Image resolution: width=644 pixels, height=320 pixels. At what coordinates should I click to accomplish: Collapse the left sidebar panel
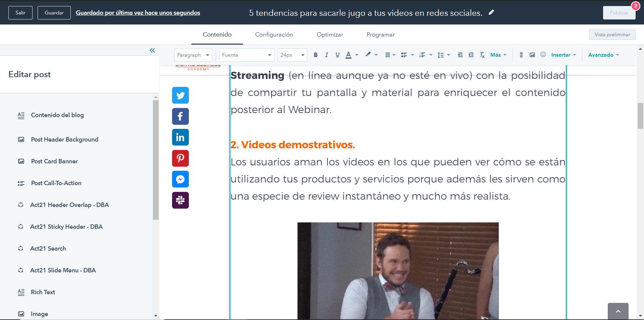(x=152, y=50)
